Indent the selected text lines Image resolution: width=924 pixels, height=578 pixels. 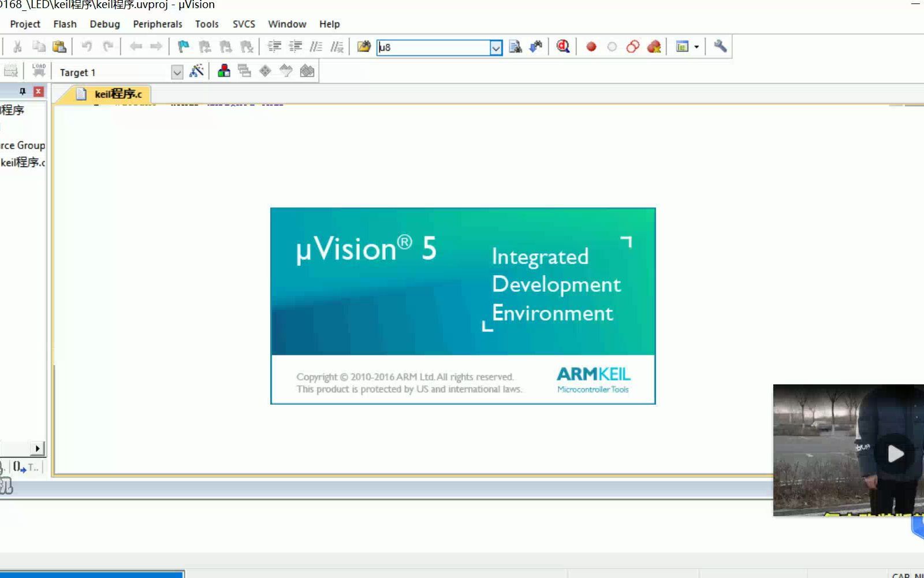point(274,47)
